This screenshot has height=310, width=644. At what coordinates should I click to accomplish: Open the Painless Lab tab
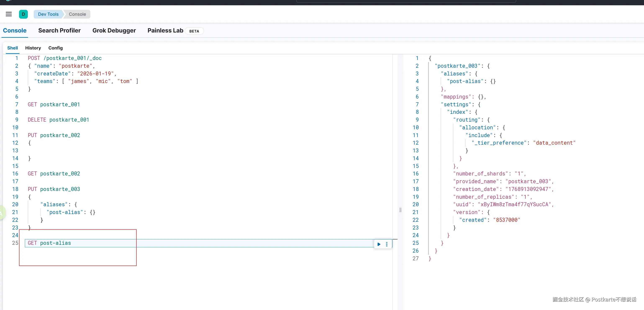[x=165, y=31]
